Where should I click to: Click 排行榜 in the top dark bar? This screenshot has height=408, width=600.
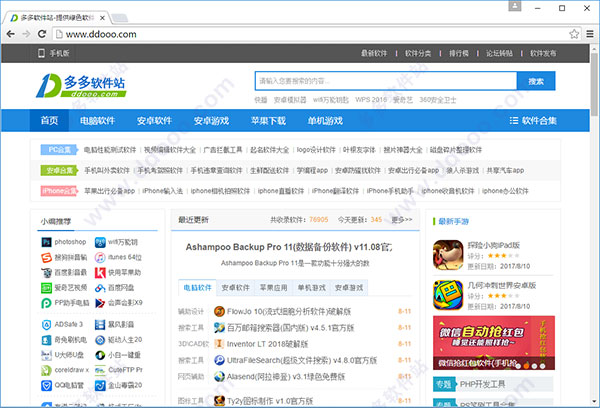[459, 53]
